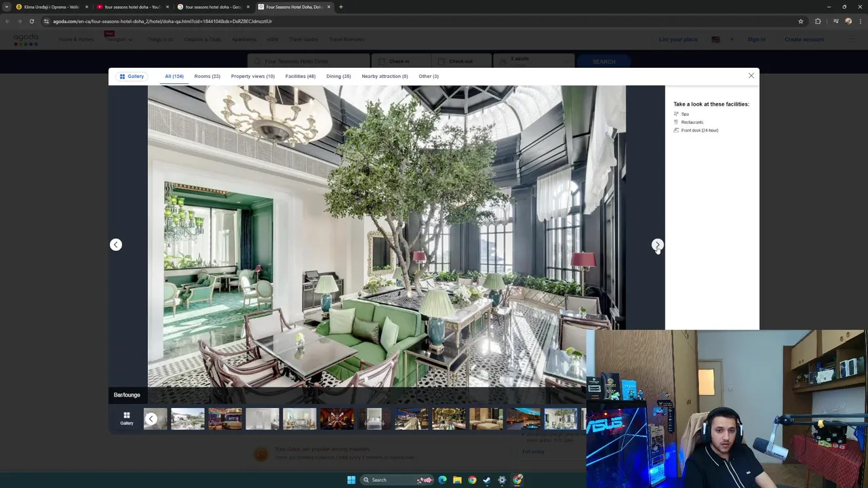
Task: Close the YouTube browser tab
Action: [167, 7]
